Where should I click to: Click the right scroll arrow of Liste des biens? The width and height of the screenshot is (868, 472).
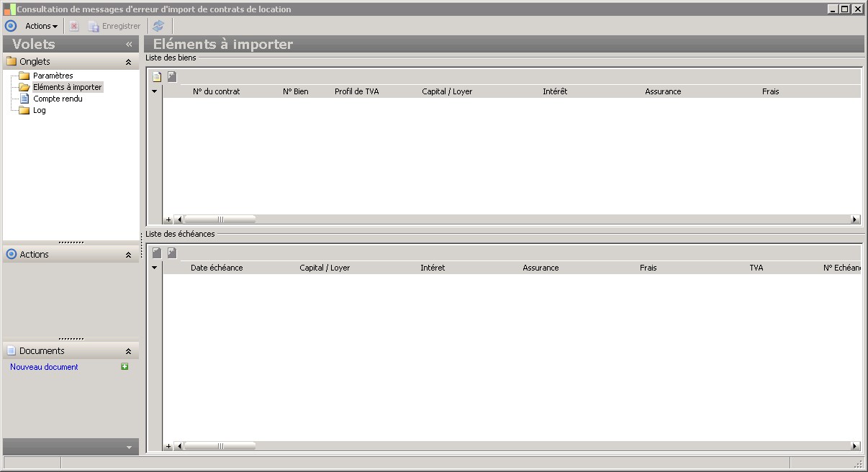coord(855,219)
